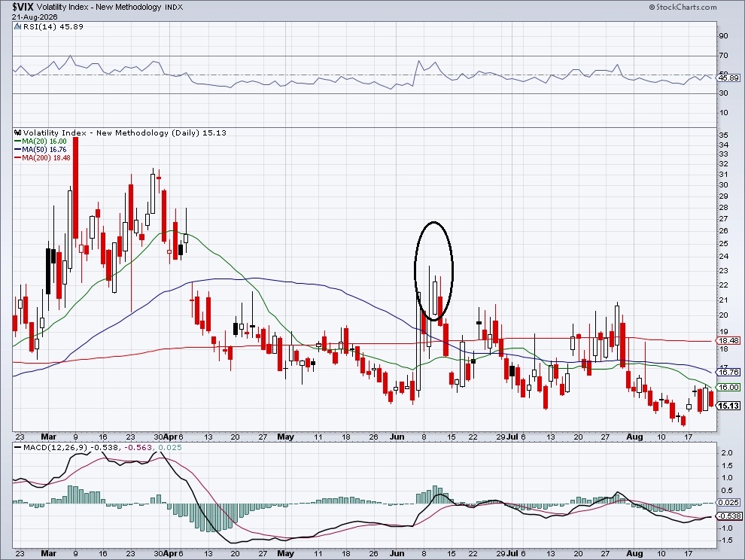The image size is (745, 560).
Task: Click the RSI(14) 45.89 indicator legend
Action: pos(53,27)
